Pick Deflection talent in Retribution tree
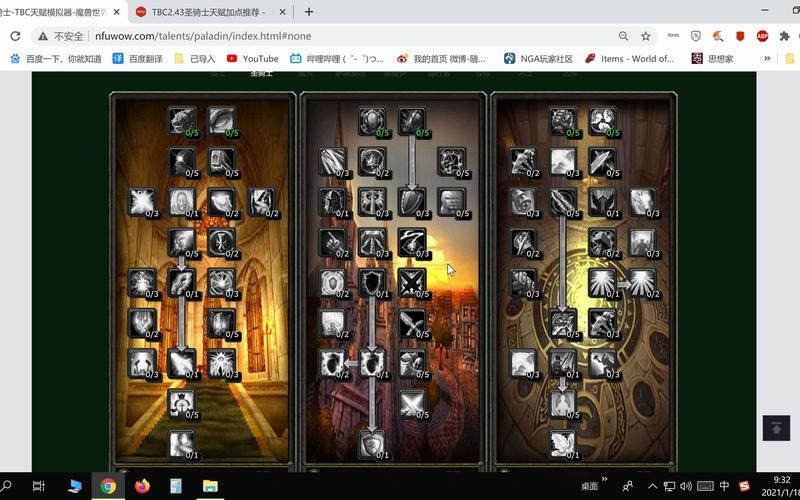This screenshot has height=500, width=800. tap(603, 161)
